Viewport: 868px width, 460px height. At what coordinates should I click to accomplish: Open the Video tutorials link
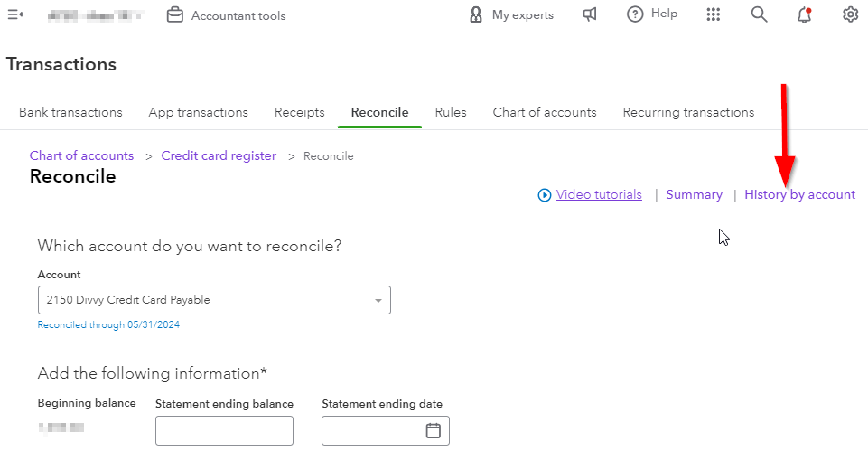click(x=598, y=194)
